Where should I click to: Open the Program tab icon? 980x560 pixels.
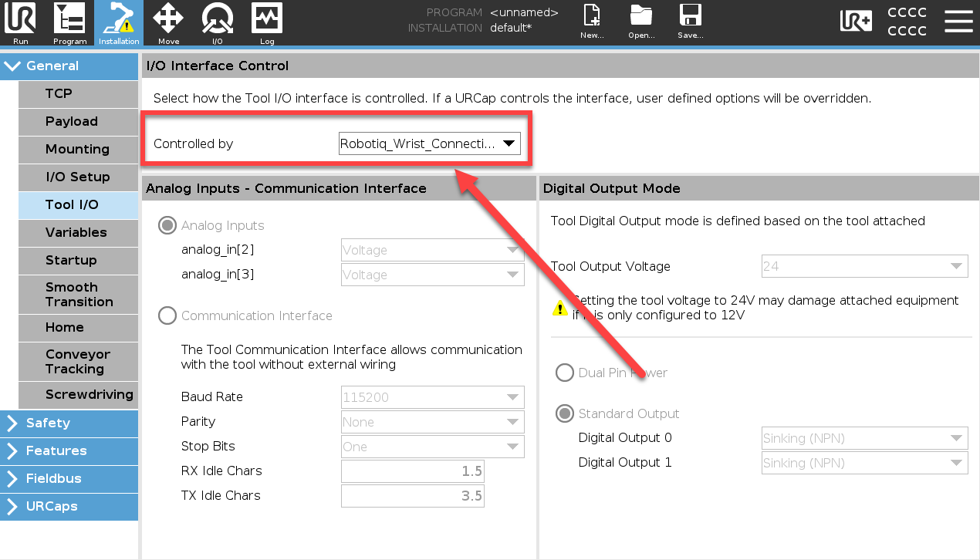pyautogui.click(x=70, y=23)
